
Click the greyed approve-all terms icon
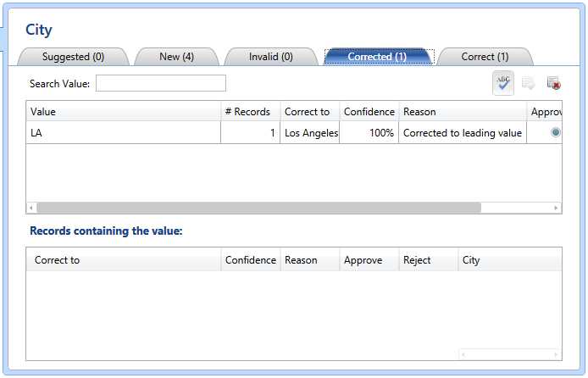coord(529,83)
